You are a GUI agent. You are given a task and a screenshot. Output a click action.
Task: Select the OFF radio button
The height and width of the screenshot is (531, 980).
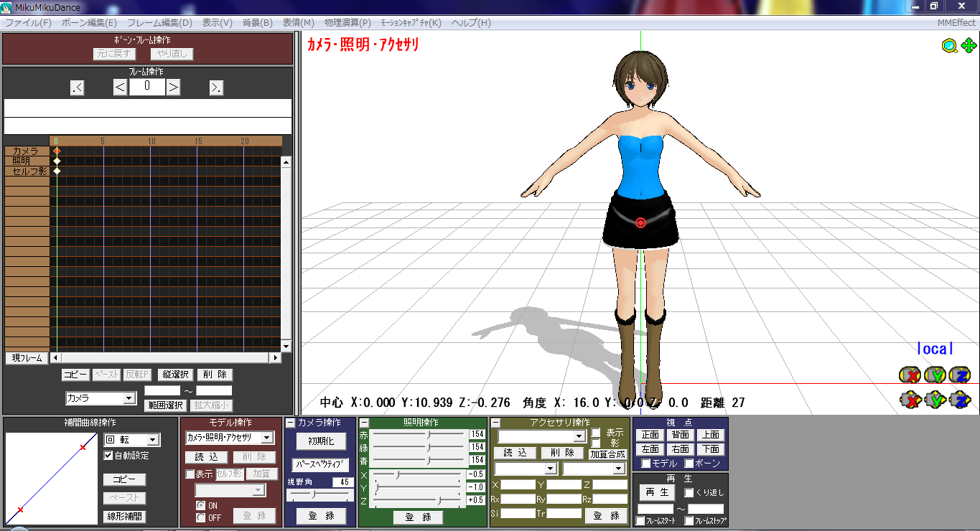201,517
